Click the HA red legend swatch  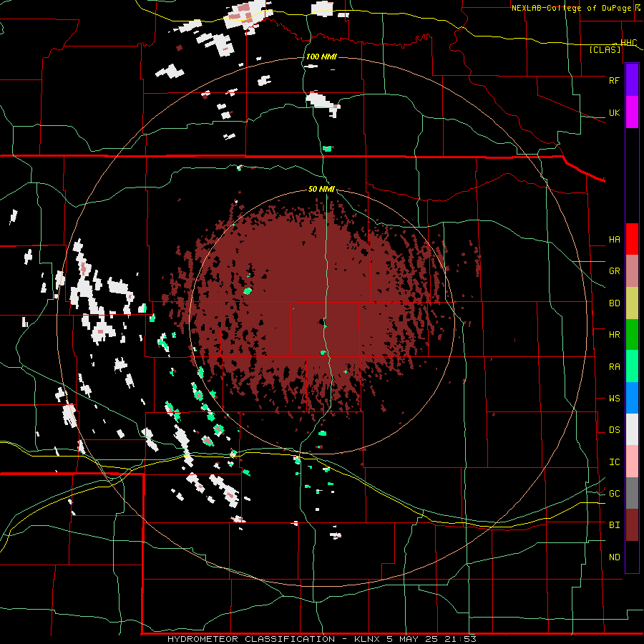click(x=632, y=239)
